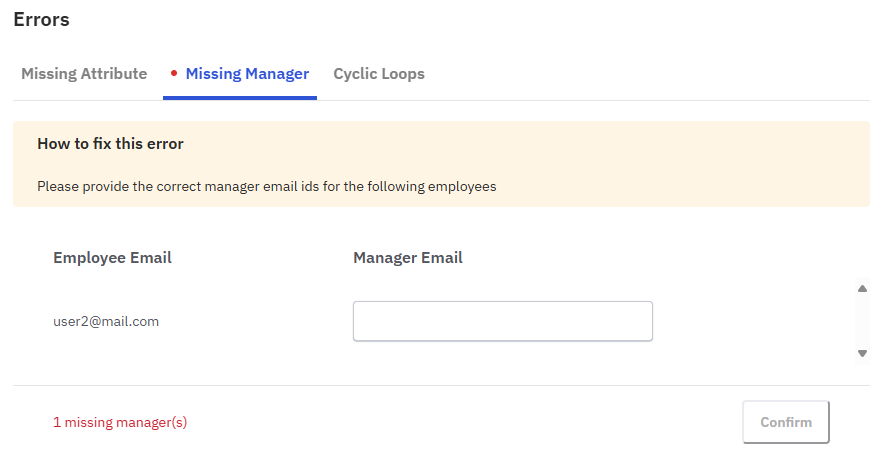Select the user2@mail.com employee email
Screen dimensions: 890x457
pyautogui.click(x=106, y=322)
